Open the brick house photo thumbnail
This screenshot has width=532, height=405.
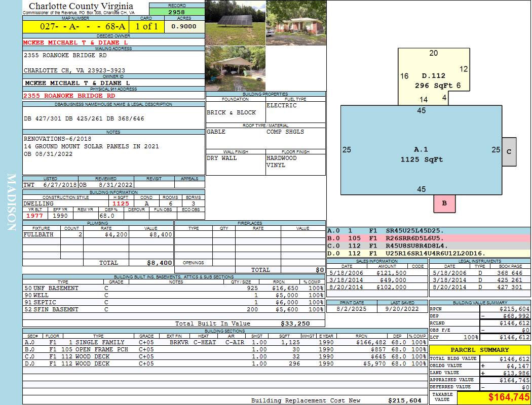[x=296, y=23]
